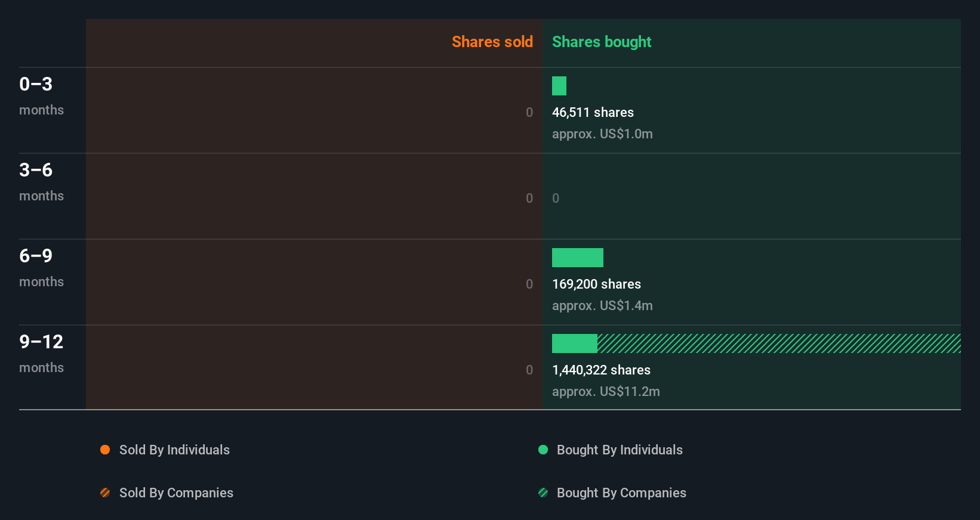Click the 6–9 months row label
This screenshot has height=520, width=980.
(x=41, y=268)
